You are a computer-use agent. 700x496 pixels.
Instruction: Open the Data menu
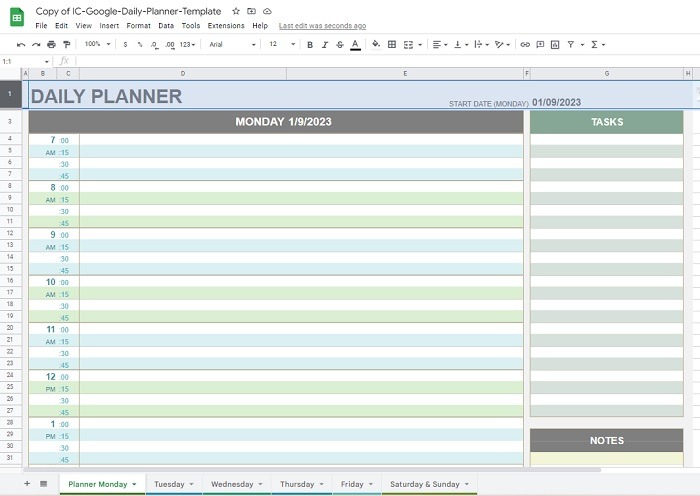pos(166,26)
